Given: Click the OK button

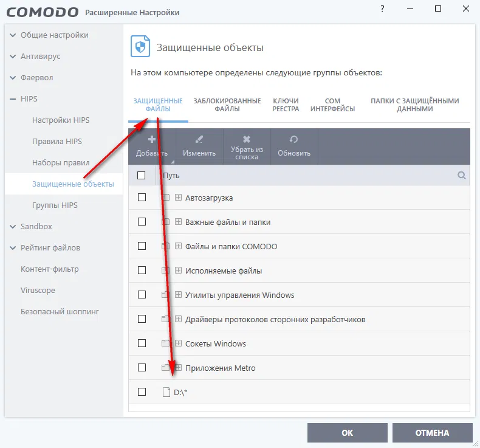Looking at the screenshot, I should [348, 433].
